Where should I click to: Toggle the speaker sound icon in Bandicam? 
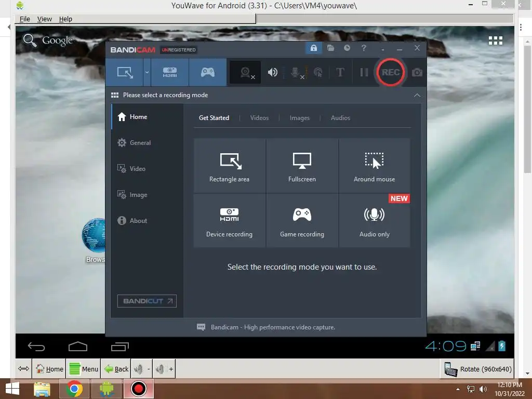pos(272,72)
